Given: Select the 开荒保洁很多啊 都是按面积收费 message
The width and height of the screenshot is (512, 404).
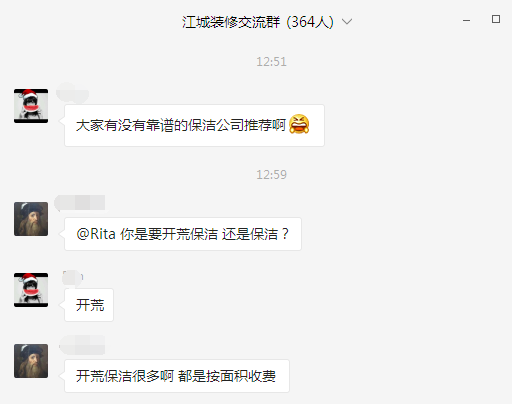Looking at the screenshot, I should [177, 376].
